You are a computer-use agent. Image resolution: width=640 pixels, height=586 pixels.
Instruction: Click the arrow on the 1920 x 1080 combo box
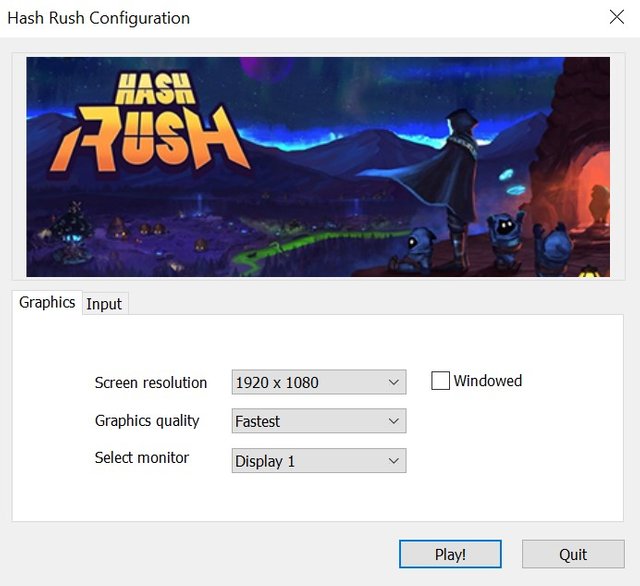(393, 382)
